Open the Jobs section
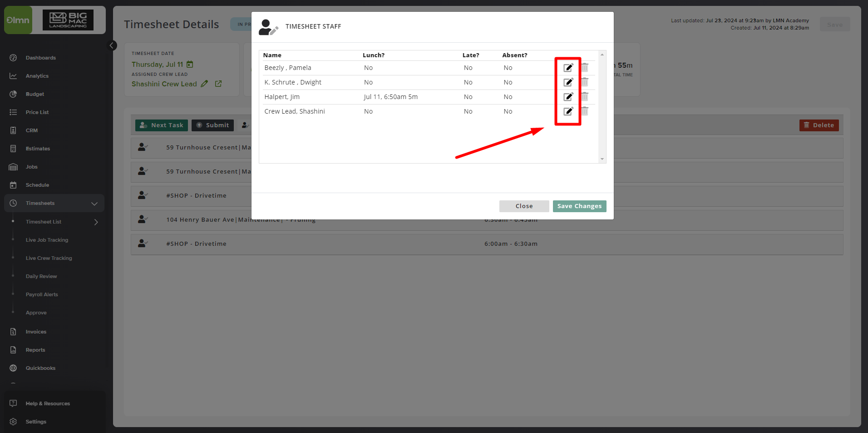The width and height of the screenshot is (868, 433). [32, 167]
